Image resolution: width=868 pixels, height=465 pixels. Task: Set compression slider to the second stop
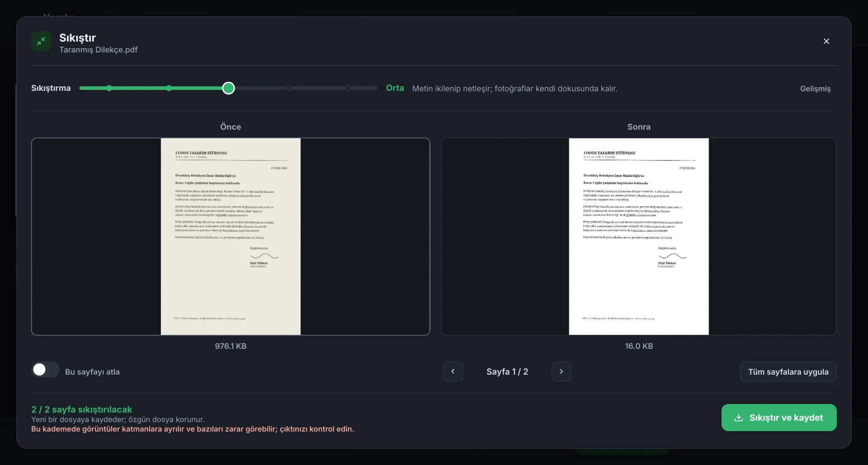(x=169, y=88)
